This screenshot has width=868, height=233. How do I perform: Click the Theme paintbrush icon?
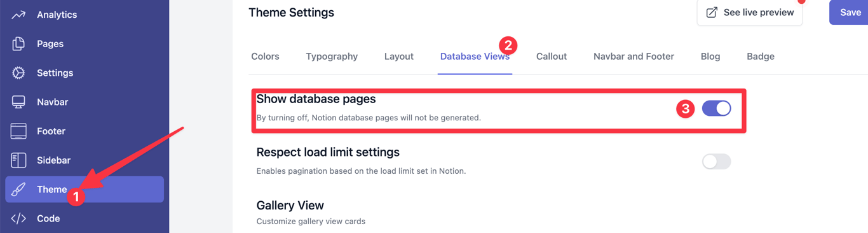coord(18,190)
